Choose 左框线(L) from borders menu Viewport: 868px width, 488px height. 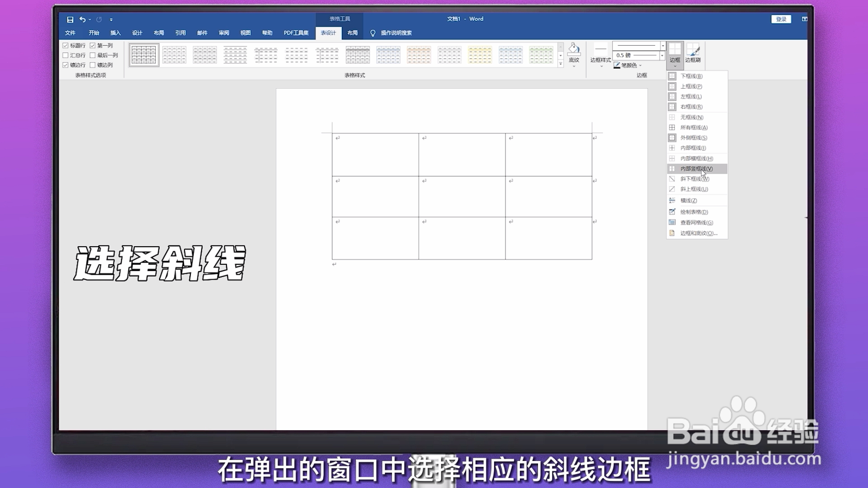coord(697,97)
